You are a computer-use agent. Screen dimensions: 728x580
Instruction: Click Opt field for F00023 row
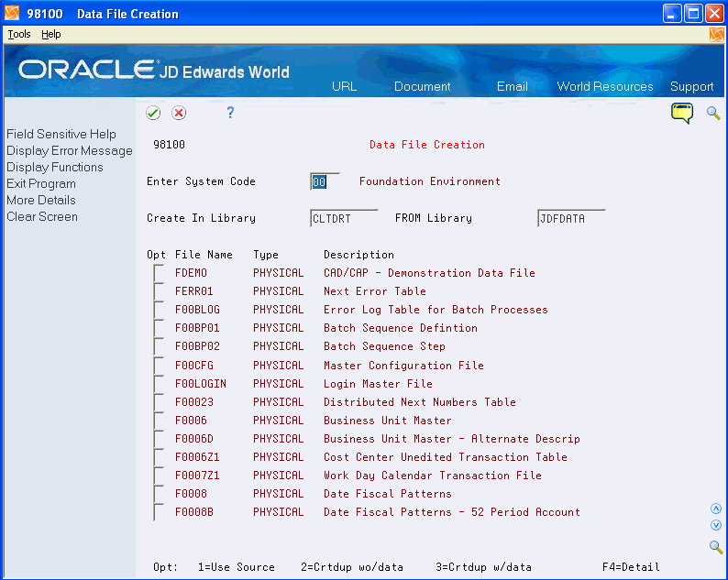159,402
